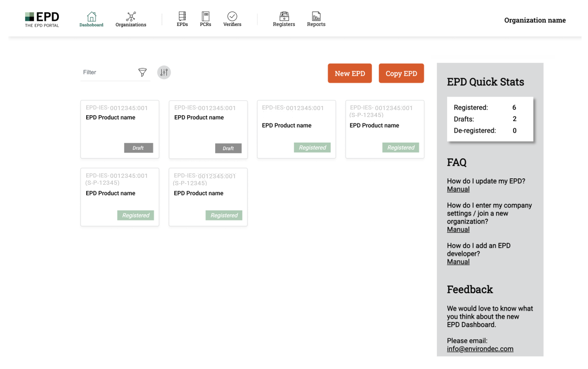Click the Filter text field
This screenshot has width=588, height=369.
(109, 72)
